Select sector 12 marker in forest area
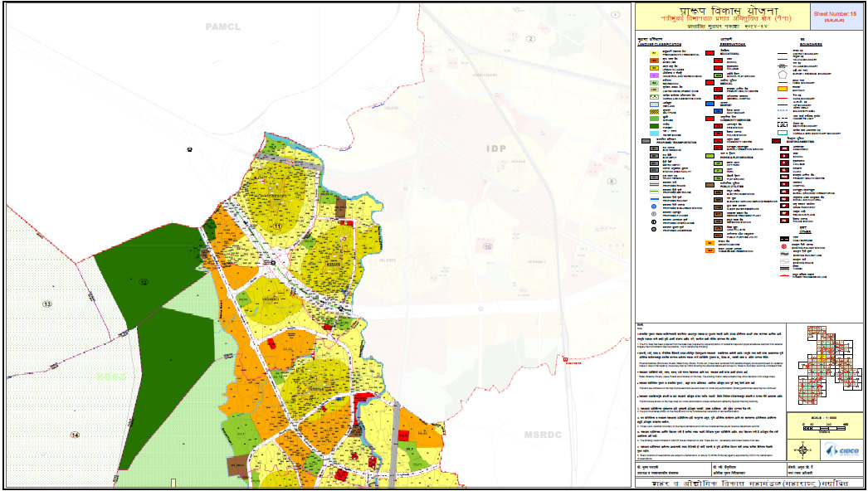Screen dimensions: 868x491 [x=144, y=282]
